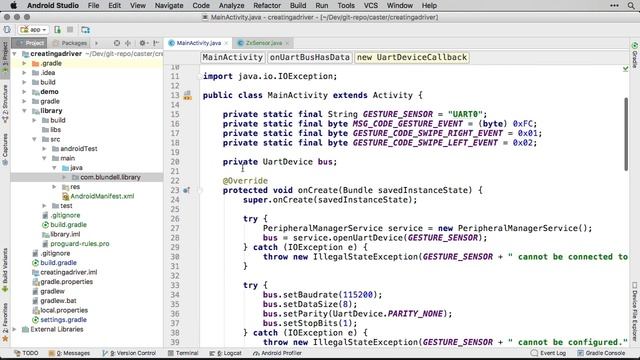Viewport: 640px width, 360px height.
Task: Expand the .gradle folder
Action: click(24, 63)
